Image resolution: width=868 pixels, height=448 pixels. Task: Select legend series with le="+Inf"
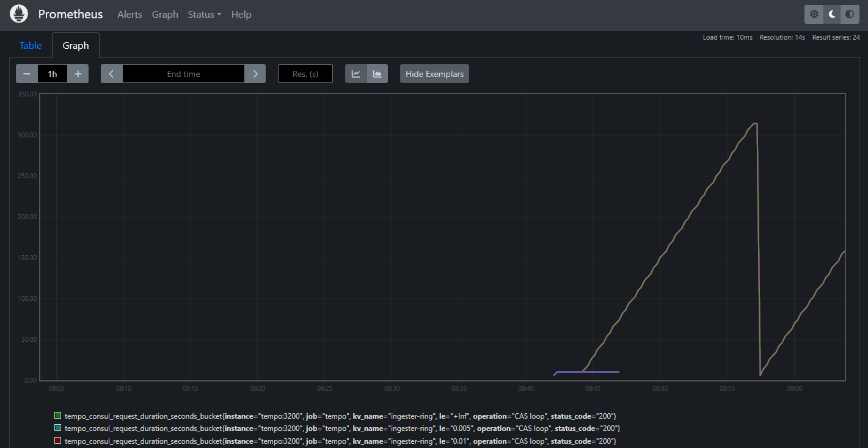pos(340,416)
